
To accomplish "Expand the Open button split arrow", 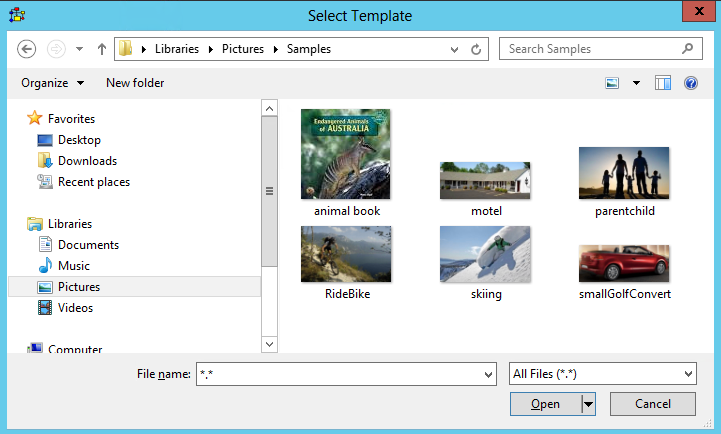I will pos(588,404).
